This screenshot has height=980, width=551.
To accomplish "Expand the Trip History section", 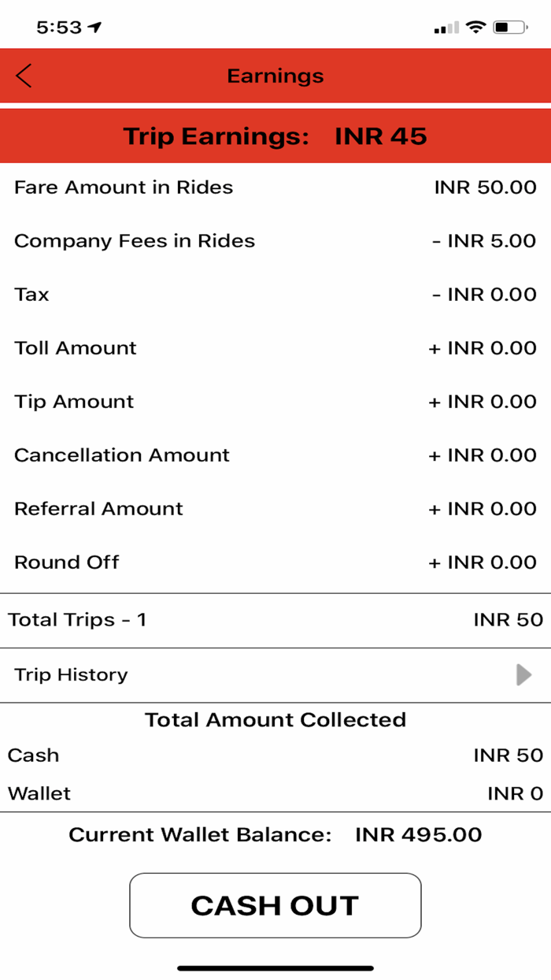I will click(x=275, y=674).
